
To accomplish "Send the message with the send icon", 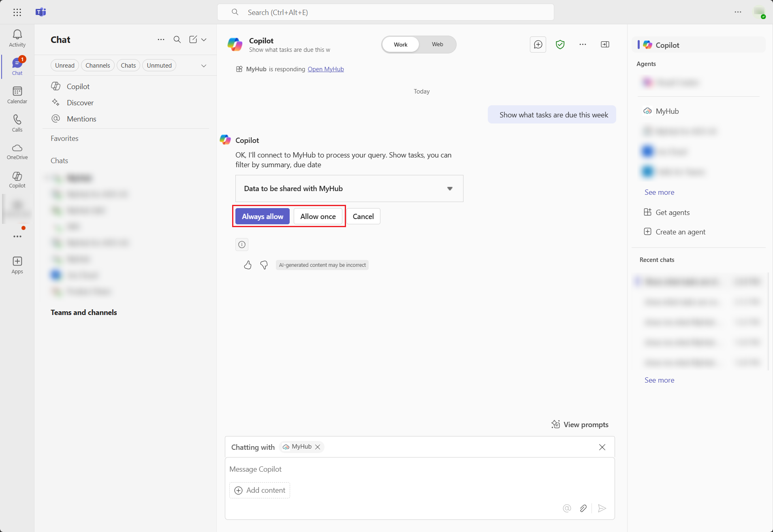I will pos(602,509).
